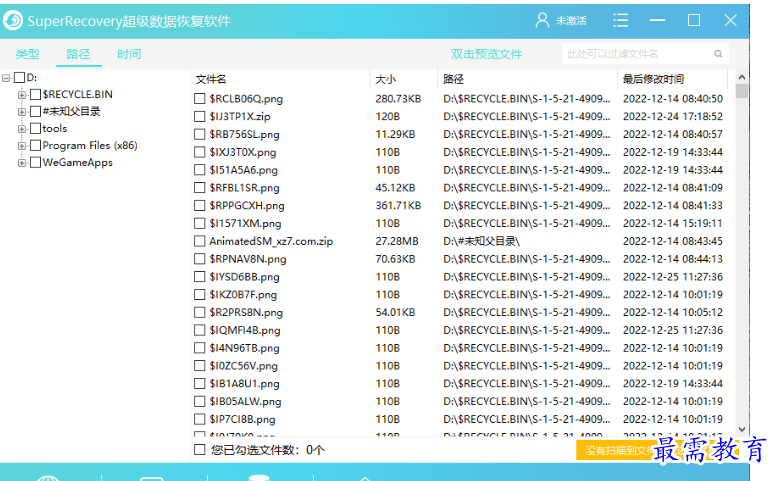Expand the Program Files (x86) node
Image resolution: width=775 pixels, height=481 pixels.
click(22, 146)
